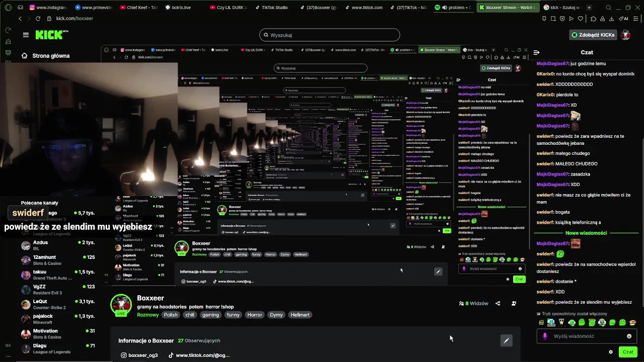The image size is (644, 362).
Task: Open the viewer list 8 Widzów
Action: coord(473,303)
